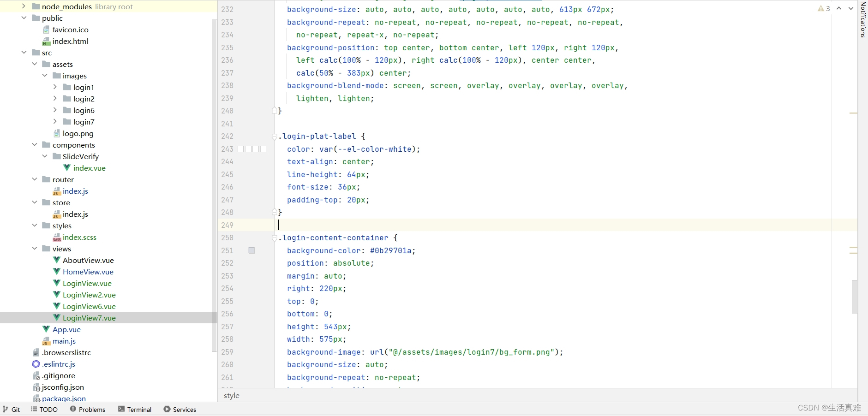The image size is (868, 416).
Task: Open favicon.ico file icon
Action: pyautogui.click(x=46, y=30)
